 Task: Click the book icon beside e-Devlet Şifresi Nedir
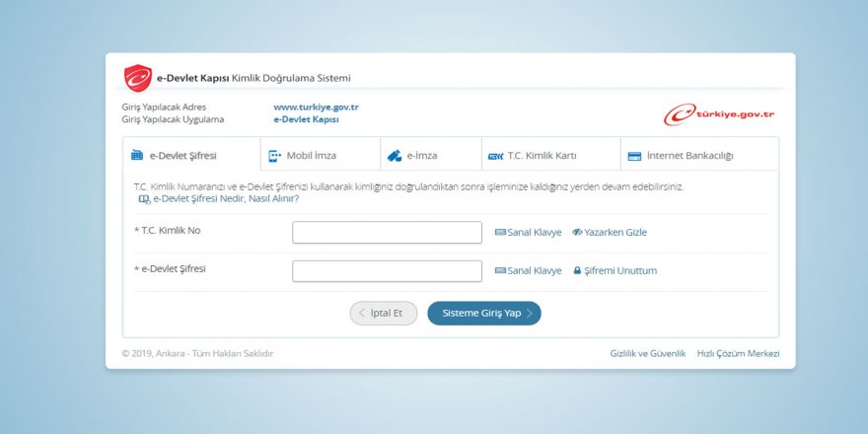(144, 199)
